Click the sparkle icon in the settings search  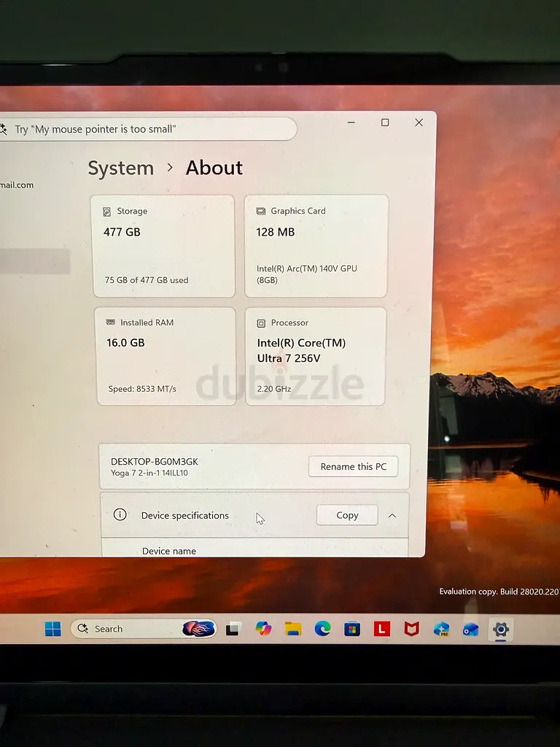click(x=3, y=129)
